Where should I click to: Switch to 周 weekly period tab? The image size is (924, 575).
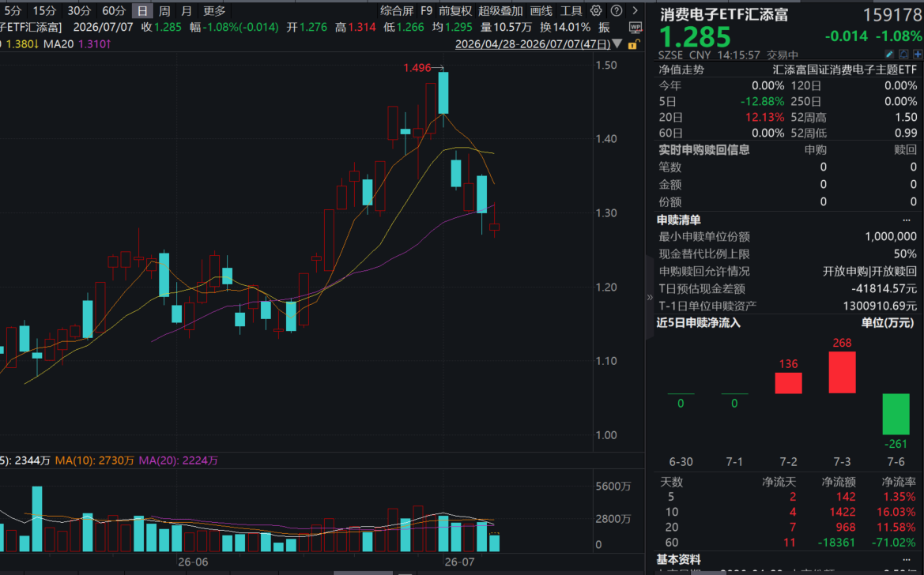[164, 10]
